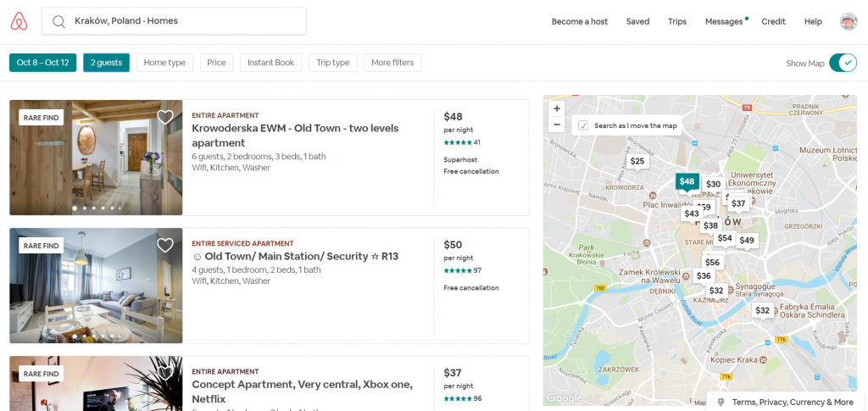Select the $36 map price marker
The width and height of the screenshot is (868, 411).
704,275
